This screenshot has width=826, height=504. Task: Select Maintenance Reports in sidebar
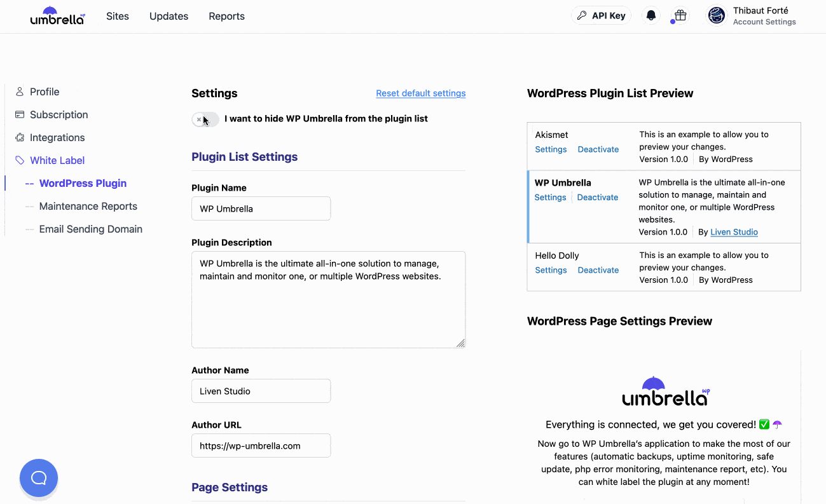tap(88, 206)
